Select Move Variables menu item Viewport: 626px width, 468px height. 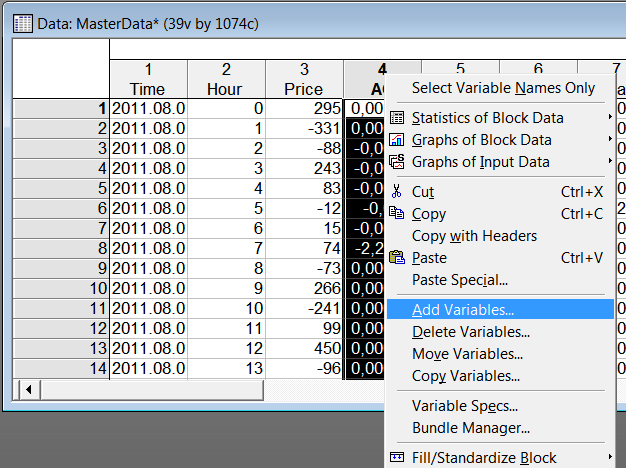tap(500, 353)
